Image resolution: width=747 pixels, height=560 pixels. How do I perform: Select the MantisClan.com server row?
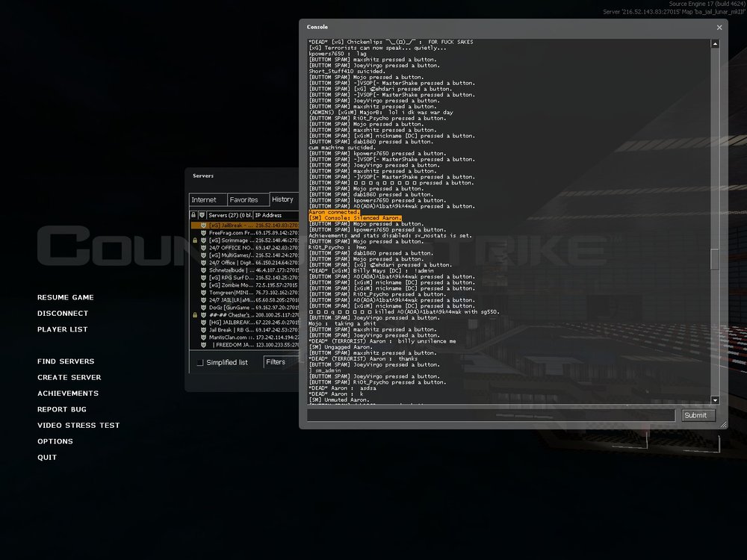244,337
